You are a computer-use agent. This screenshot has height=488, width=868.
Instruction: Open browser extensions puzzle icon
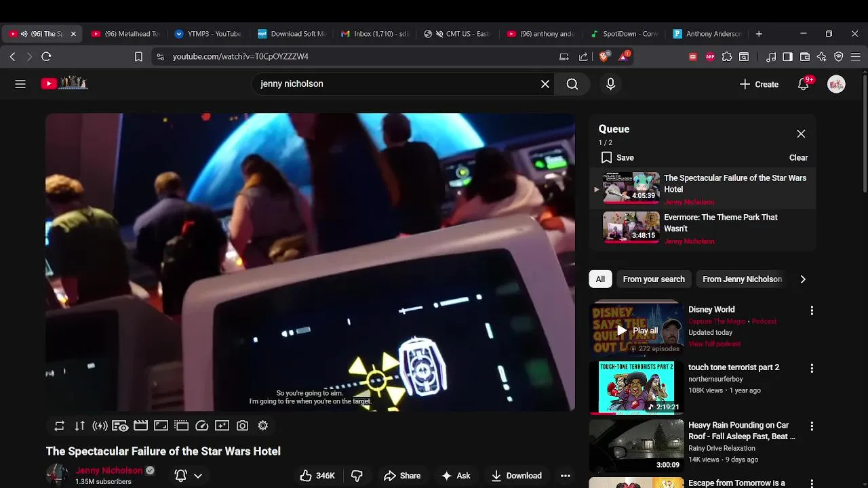click(x=727, y=57)
